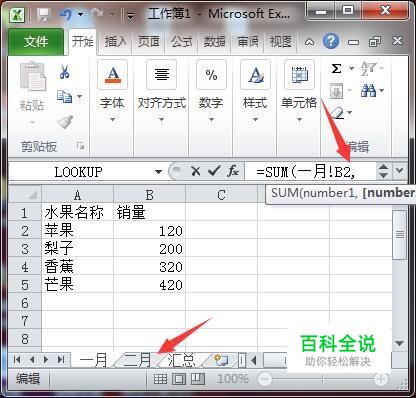Switch to the 二月 sheet tab
Viewport: 416px width, 398px height.
click(137, 360)
